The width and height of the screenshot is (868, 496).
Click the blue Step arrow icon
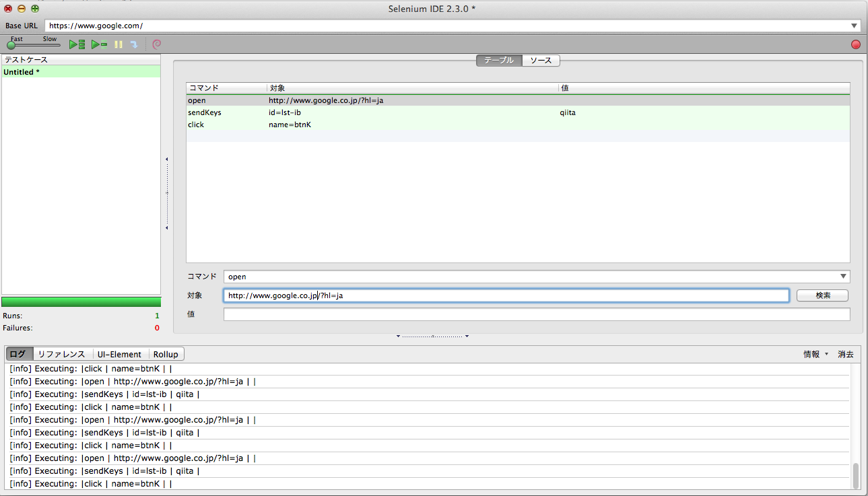134,44
